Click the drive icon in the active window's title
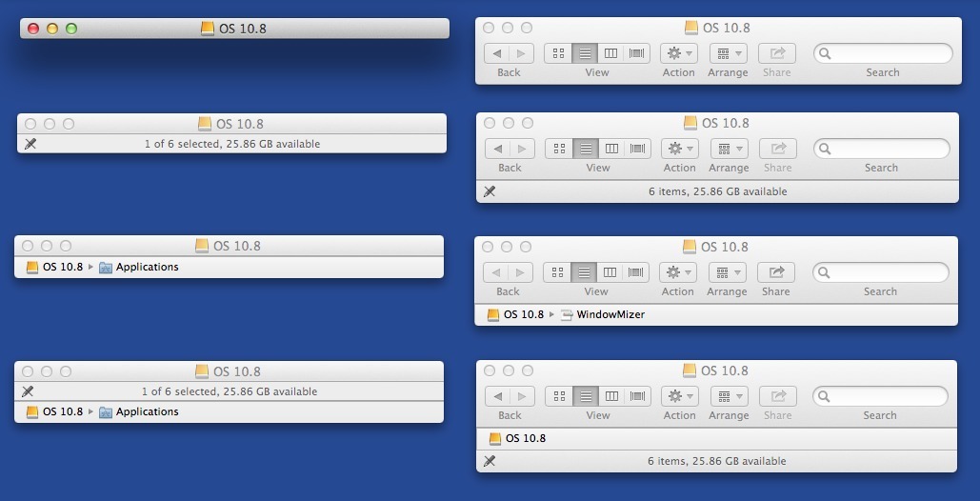The height and width of the screenshot is (501, 980). (208, 29)
